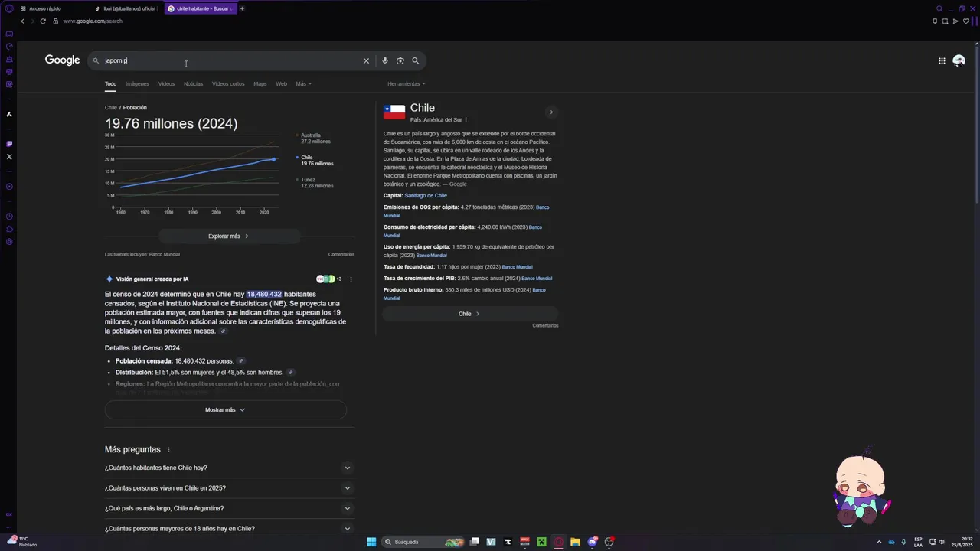Viewport: 980px width, 551px height.
Task: Open File Explorer from the taskbar
Action: pos(575,542)
